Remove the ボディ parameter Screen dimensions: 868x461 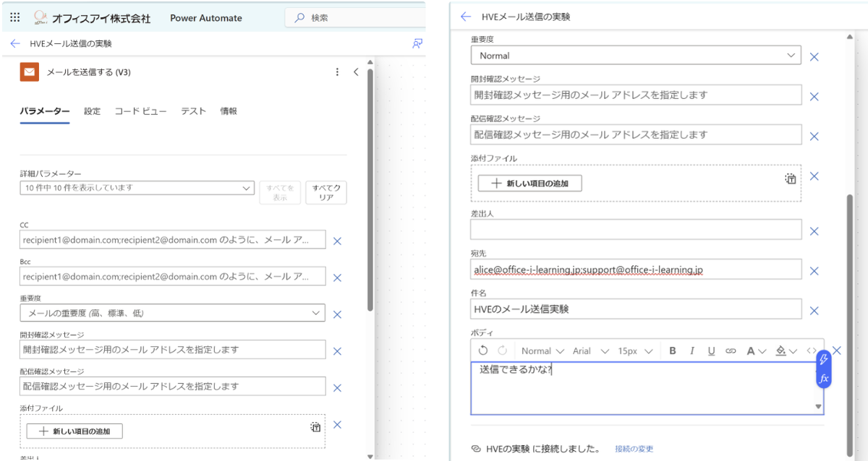(x=837, y=350)
